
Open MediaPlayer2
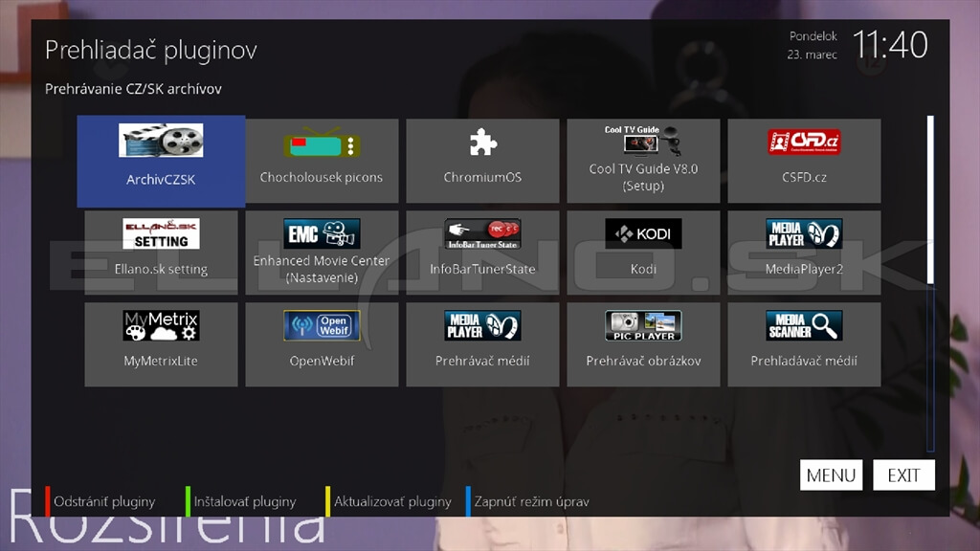[x=804, y=251]
